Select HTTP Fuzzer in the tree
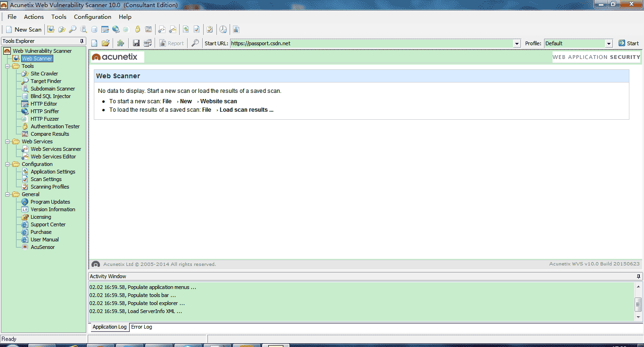The height and width of the screenshot is (347, 644). pos(45,119)
